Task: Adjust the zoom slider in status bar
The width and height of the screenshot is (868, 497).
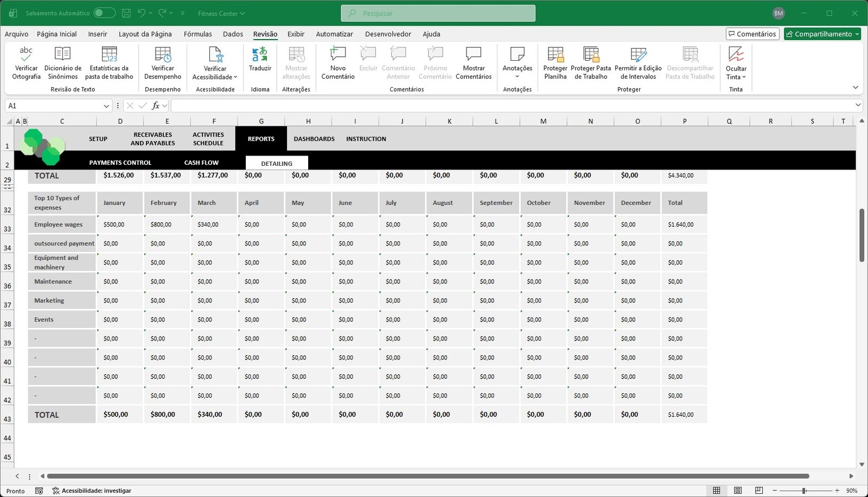Action: point(804,490)
